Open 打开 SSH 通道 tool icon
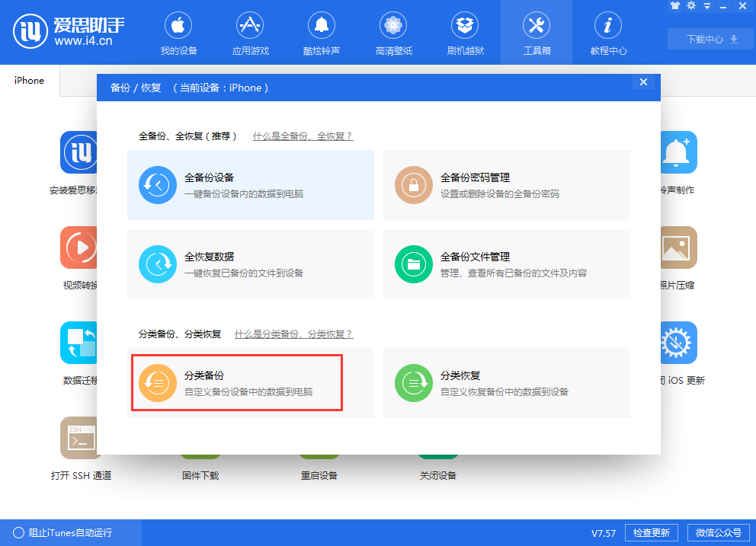 point(78,438)
